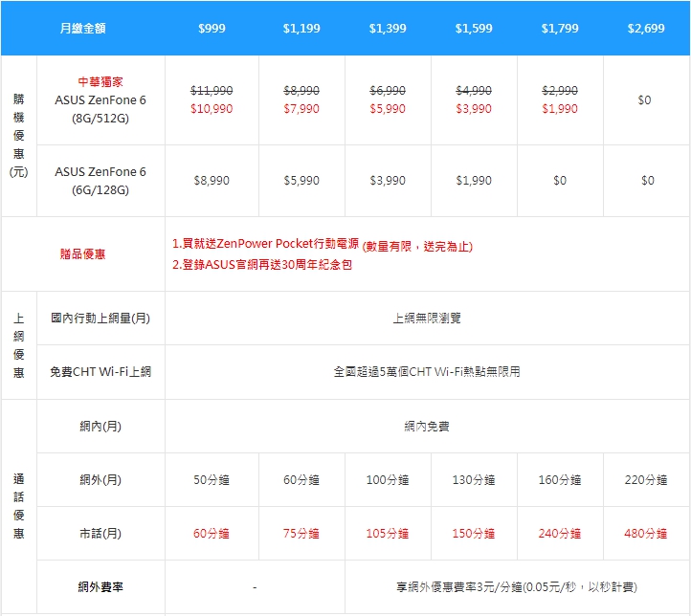Click the 網內(月) row label

[x=100, y=427]
